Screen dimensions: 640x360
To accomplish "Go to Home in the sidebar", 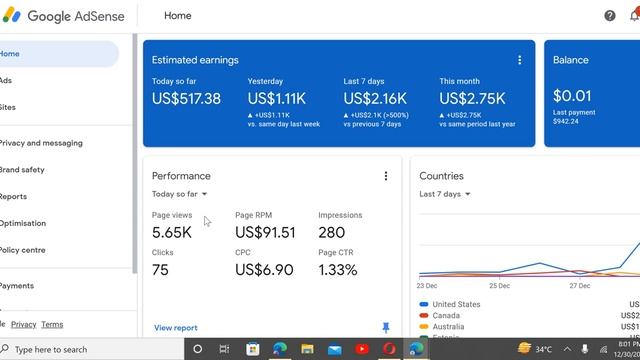I will (x=59, y=54).
